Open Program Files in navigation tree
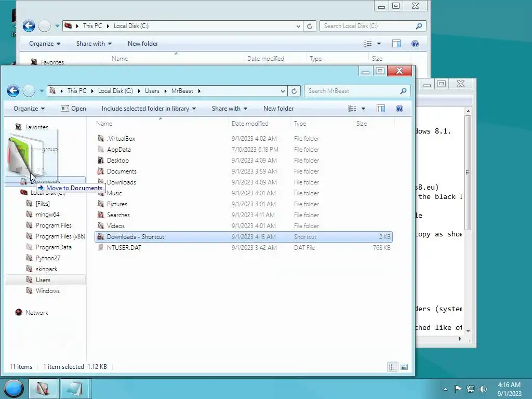 tap(54, 225)
